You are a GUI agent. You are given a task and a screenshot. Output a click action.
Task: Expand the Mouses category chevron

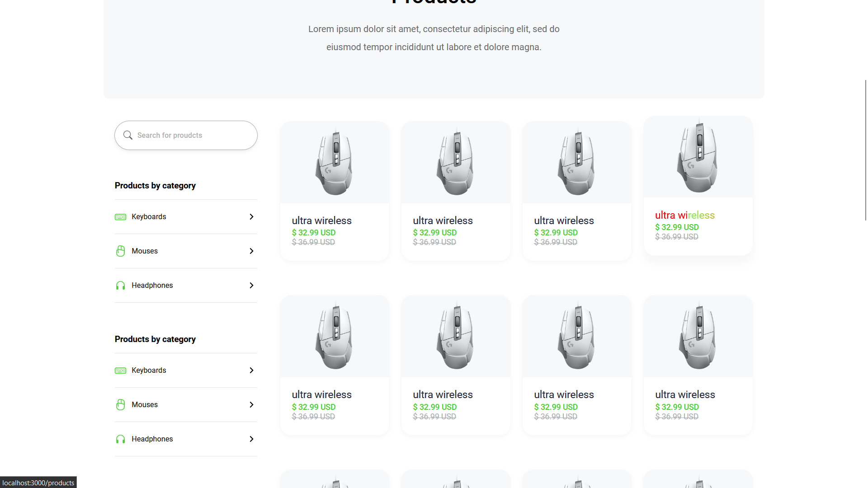(x=251, y=251)
